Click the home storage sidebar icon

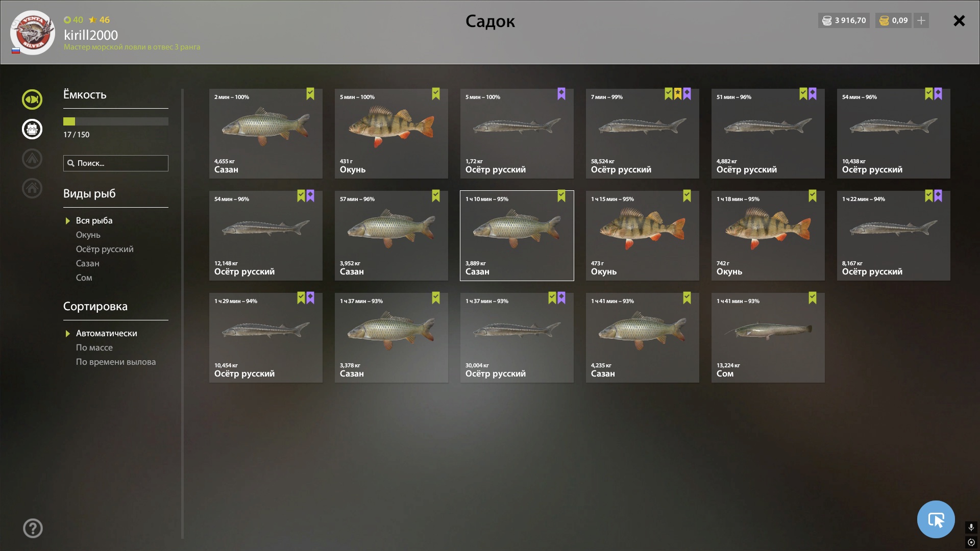(x=32, y=188)
